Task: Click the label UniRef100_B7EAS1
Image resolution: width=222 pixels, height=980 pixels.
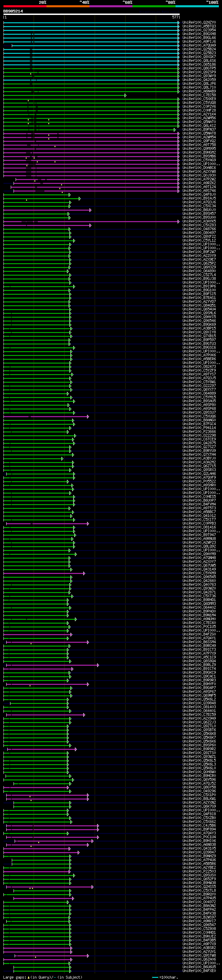Action: (199, 298)
